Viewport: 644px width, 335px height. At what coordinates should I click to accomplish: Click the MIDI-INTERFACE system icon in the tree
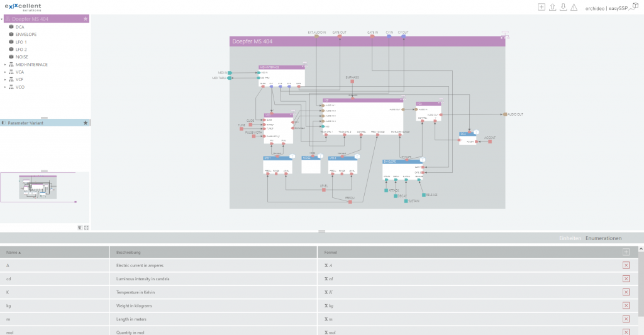[x=11, y=65]
